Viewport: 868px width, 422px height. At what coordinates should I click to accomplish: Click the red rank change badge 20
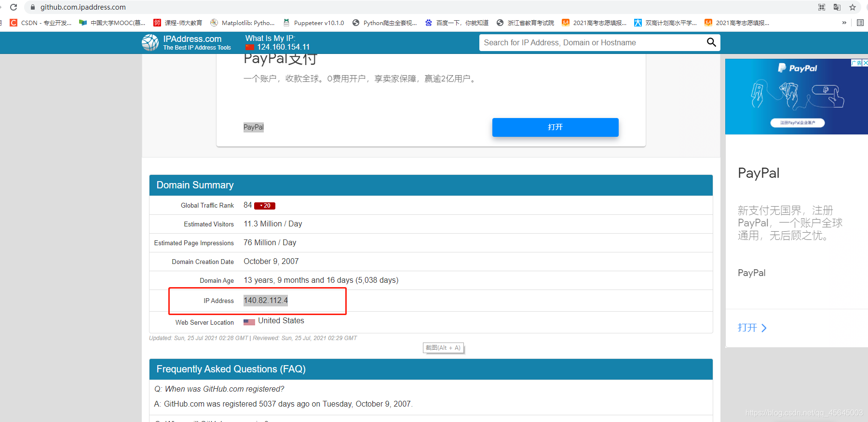point(265,206)
